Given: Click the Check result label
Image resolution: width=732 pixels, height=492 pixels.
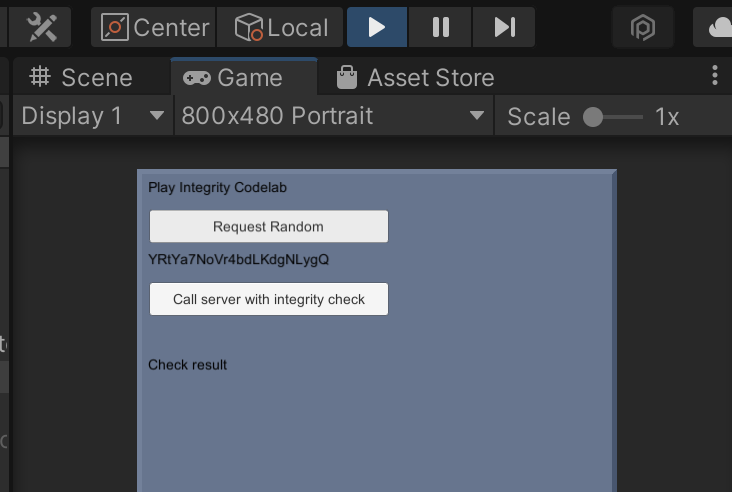Looking at the screenshot, I should pyautogui.click(x=187, y=365).
